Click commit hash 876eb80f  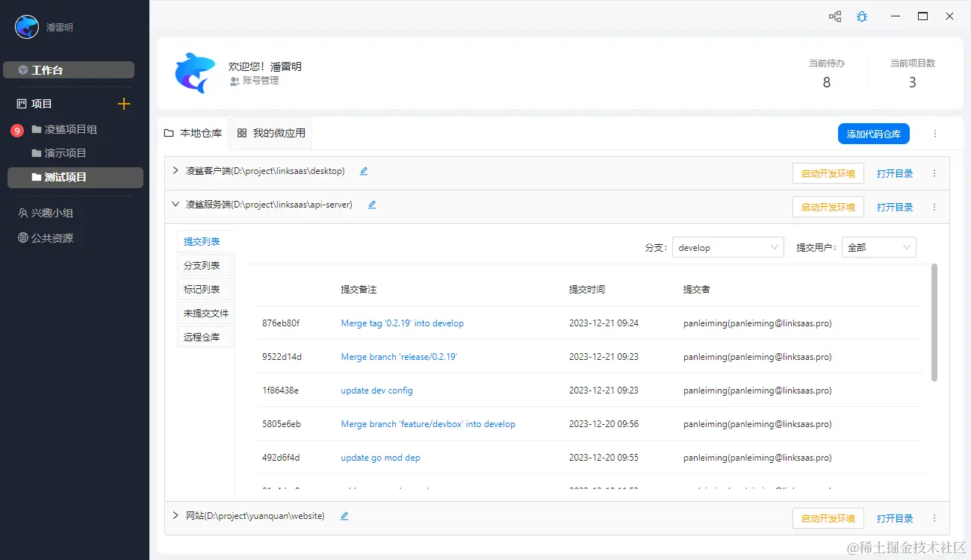click(281, 323)
